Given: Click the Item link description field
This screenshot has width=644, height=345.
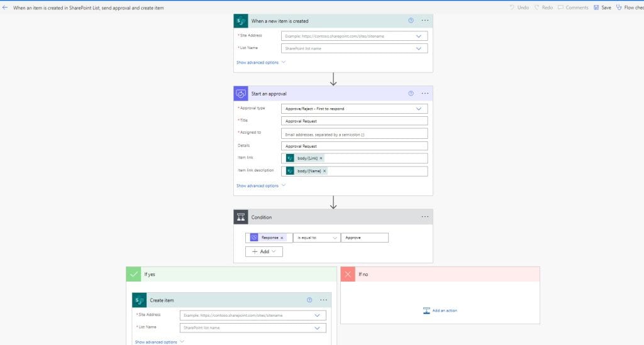Looking at the screenshot, I should coord(355,171).
